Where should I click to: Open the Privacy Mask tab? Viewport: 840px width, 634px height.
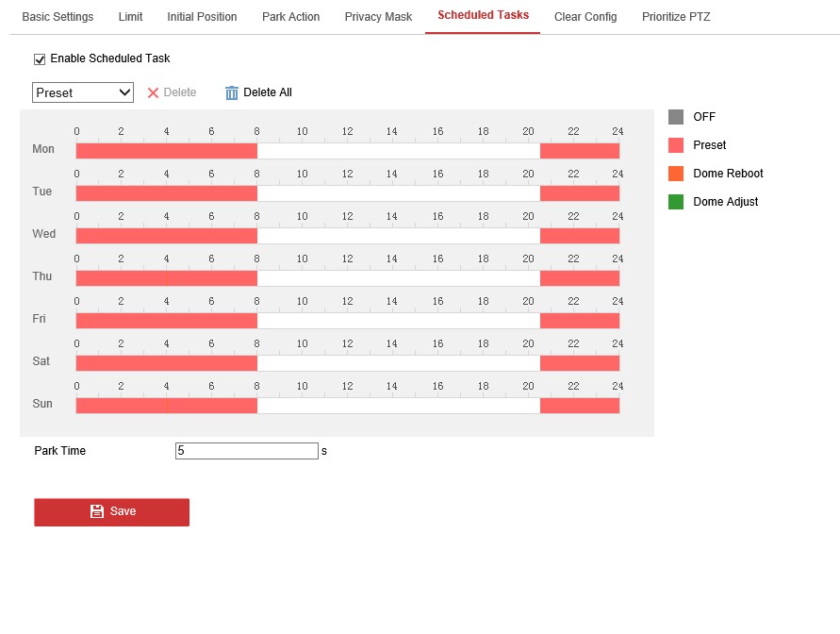[x=378, y=17]
